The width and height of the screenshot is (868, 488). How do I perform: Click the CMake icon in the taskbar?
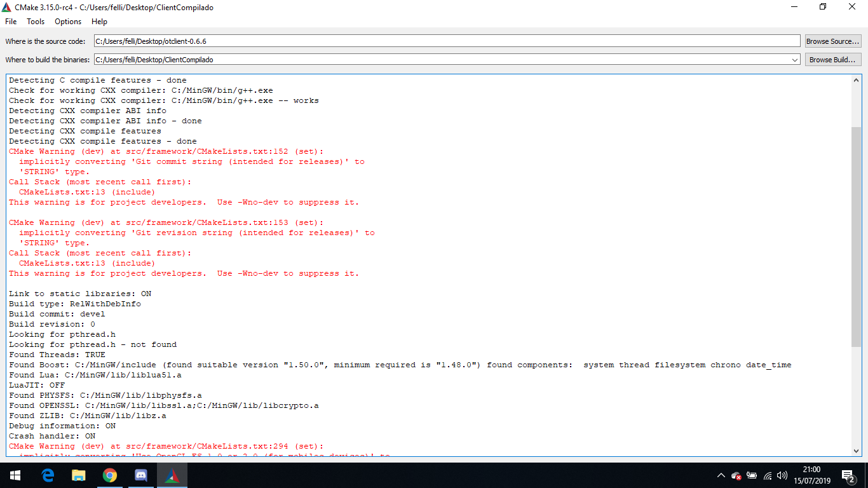click(172, 475)
